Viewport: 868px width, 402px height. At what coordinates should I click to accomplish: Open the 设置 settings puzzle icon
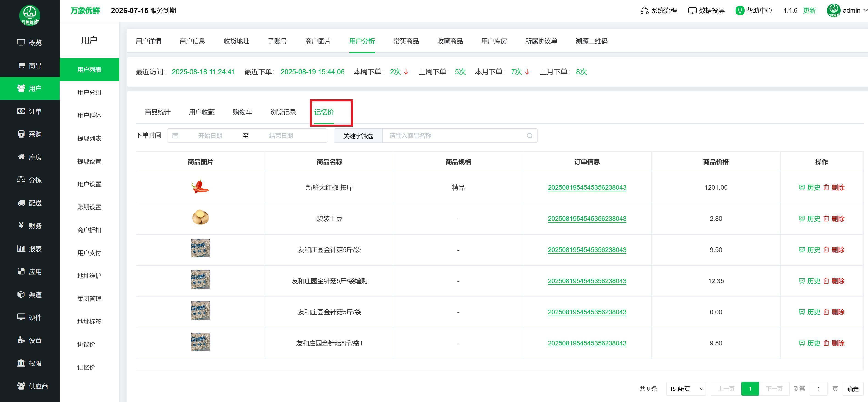pos(21,340)
